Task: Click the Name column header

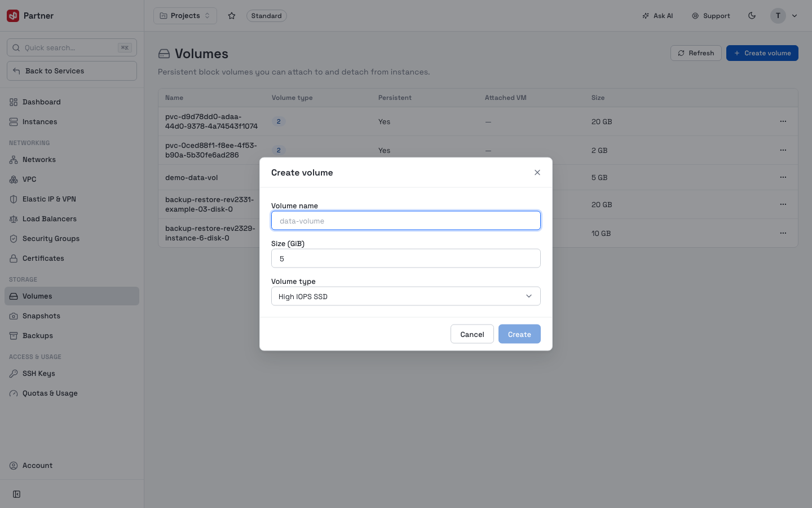Action: tap(174, 98)
